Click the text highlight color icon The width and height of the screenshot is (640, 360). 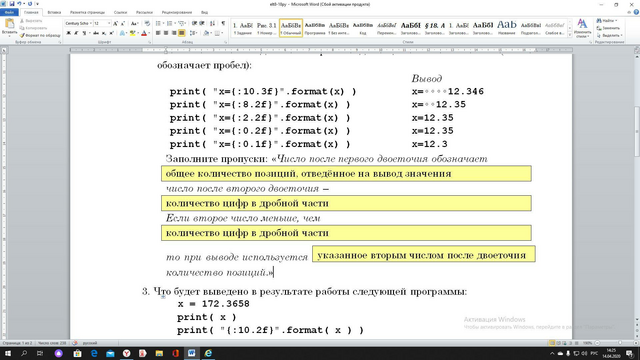132,33
